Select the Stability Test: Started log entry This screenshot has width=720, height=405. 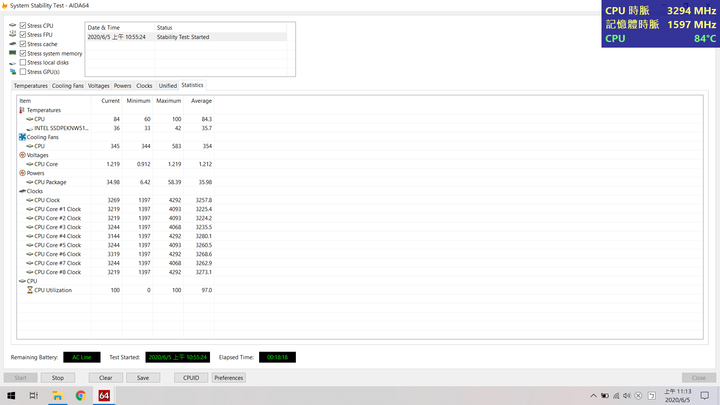coord(186,37)
